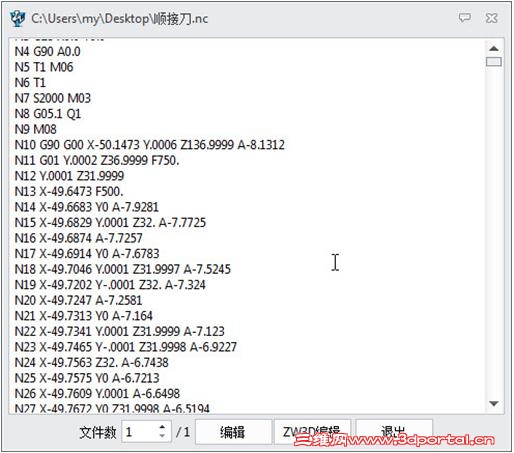Click scrollbar down arrow
514x453 pixels.
494,404
